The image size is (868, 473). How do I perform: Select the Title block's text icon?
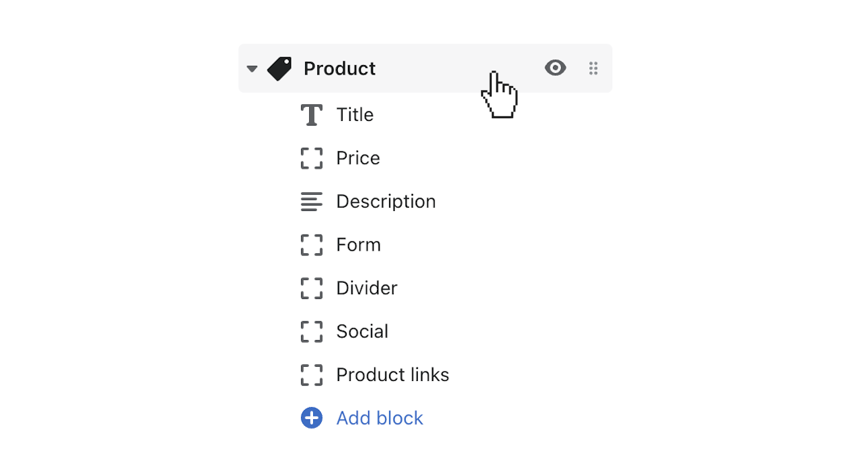[312, 114]
